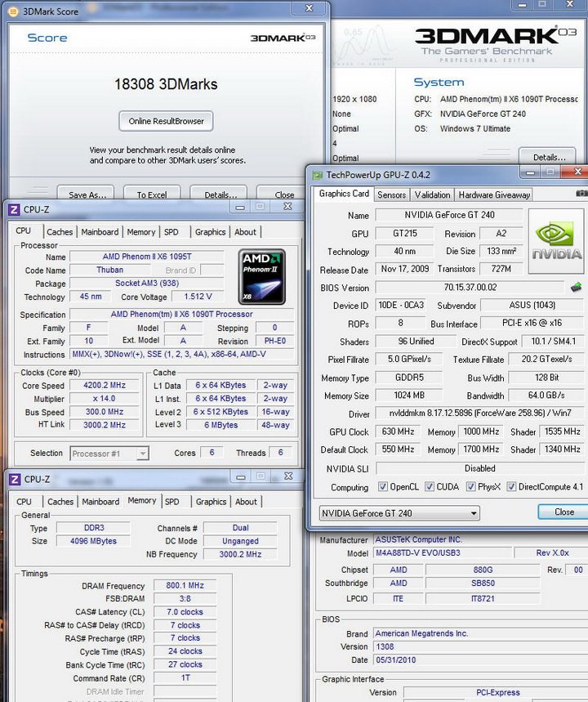Open the Processor #1 selection dropdown

(109, 454)
